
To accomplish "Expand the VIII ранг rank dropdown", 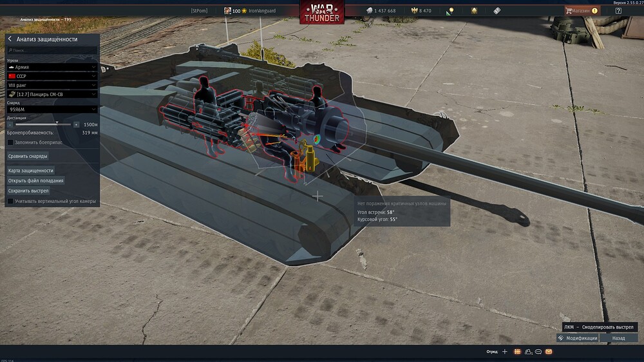I will pyautogui.click(x=52, y=85).
